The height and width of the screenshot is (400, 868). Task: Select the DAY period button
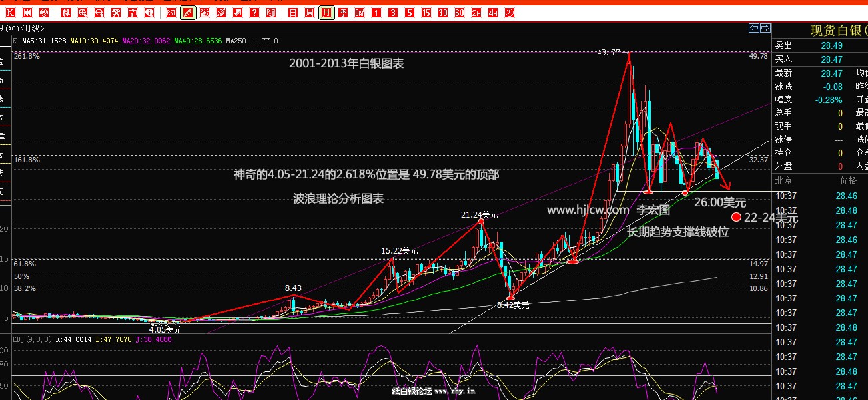pos(360,13)
